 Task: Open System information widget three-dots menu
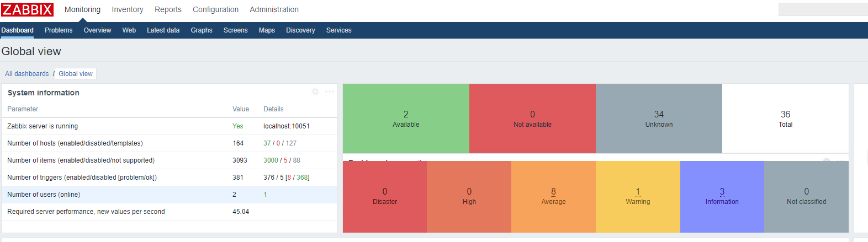pyautogui.click(x=330, y=92)
